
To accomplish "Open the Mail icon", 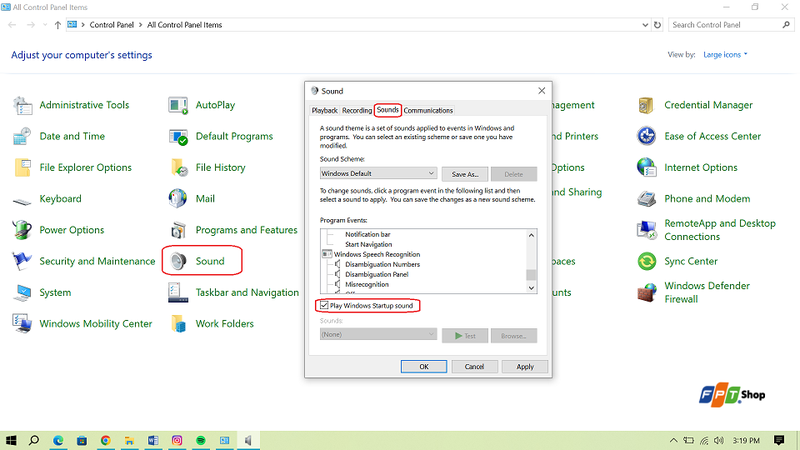I will (178, 198).
